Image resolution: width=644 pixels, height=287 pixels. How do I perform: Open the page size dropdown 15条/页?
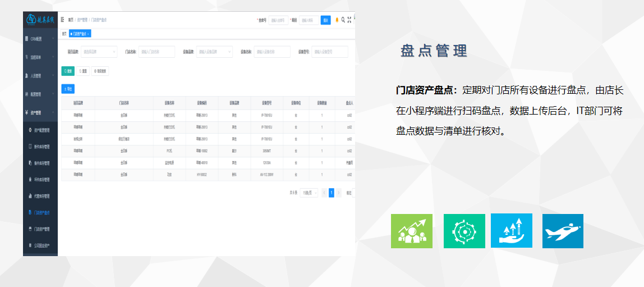point(309,193)
